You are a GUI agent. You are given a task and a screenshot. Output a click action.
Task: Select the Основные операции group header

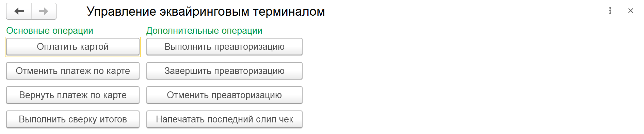[x=50, y=31]
